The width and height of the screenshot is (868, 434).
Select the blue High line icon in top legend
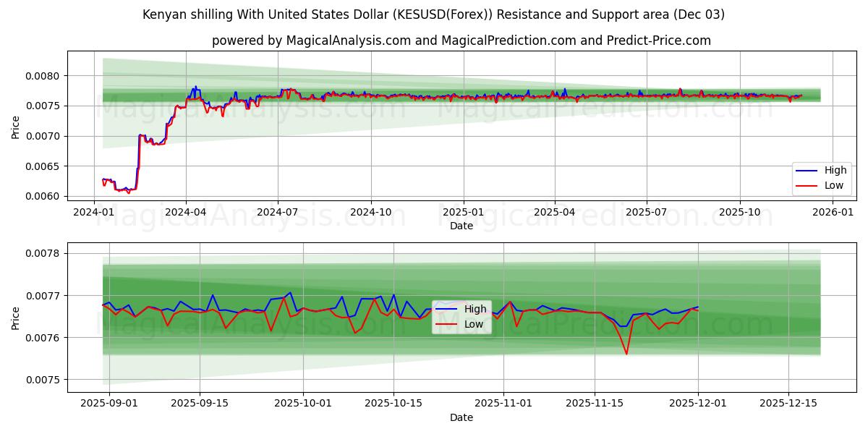(x=807, y=171)
